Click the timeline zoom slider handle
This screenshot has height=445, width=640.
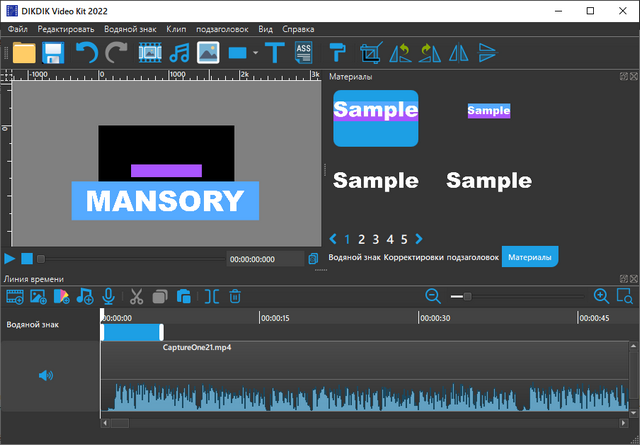point(467,296)
